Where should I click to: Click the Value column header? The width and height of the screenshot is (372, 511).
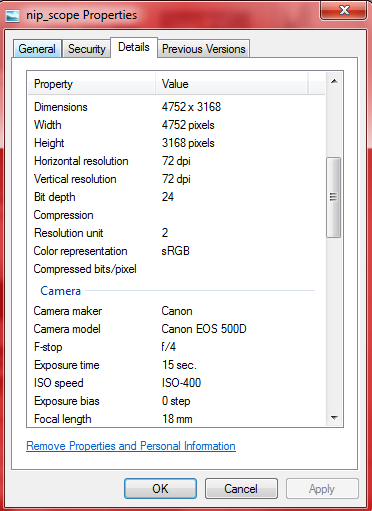[x=231, y=84]
